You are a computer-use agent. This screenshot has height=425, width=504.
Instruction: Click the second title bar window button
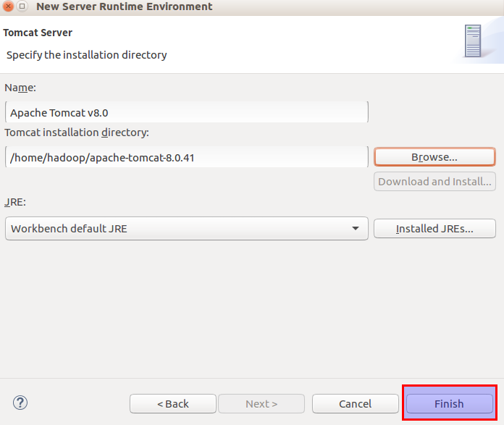pyautogui.click(x=22, y=7)
